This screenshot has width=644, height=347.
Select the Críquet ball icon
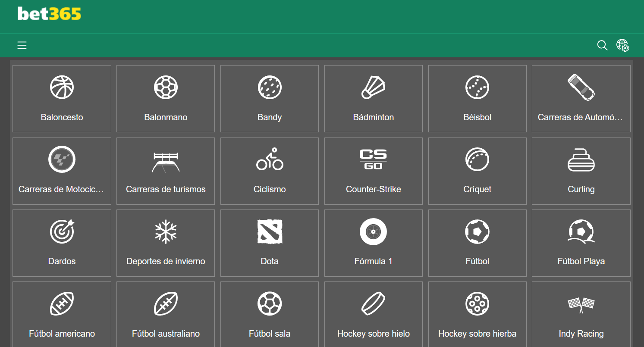(478, 159)
